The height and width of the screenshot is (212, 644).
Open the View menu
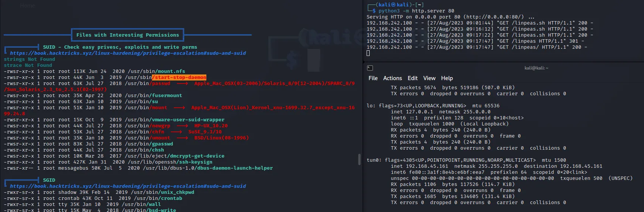click(x=429, y=78)
